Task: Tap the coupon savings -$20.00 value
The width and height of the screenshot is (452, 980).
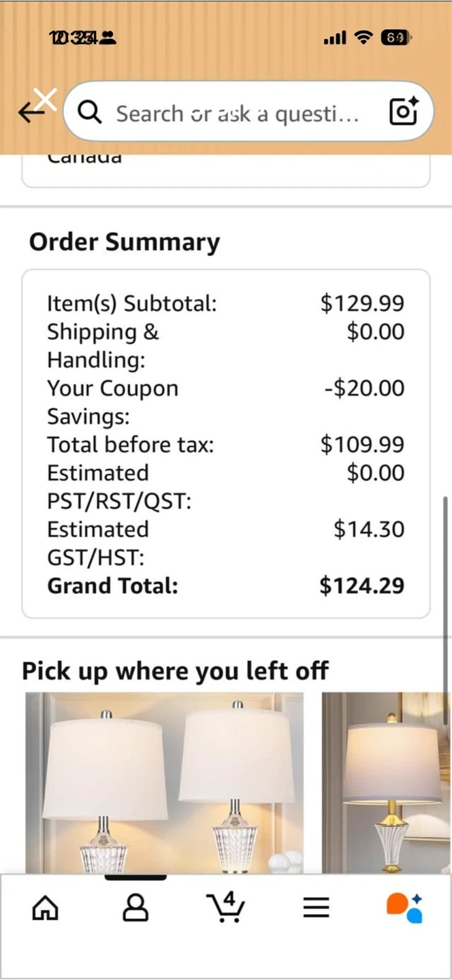Action: click(x=364, y=389)
